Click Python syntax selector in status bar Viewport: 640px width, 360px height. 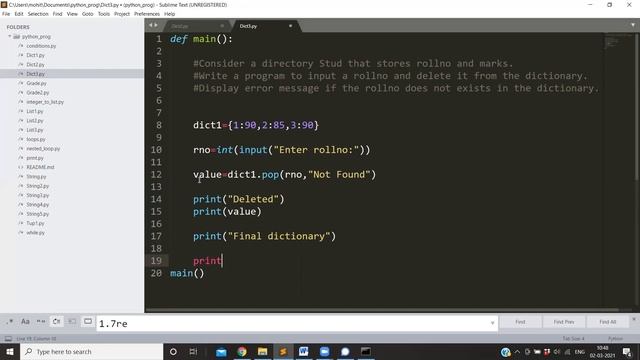tap(615, 339)
